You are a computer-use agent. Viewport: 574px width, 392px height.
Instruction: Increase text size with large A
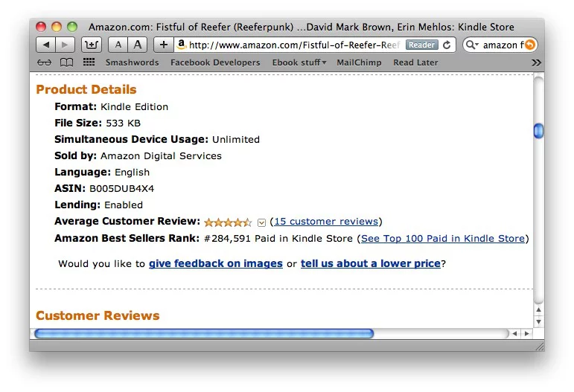pyautogui.click(x=138, y=45)
